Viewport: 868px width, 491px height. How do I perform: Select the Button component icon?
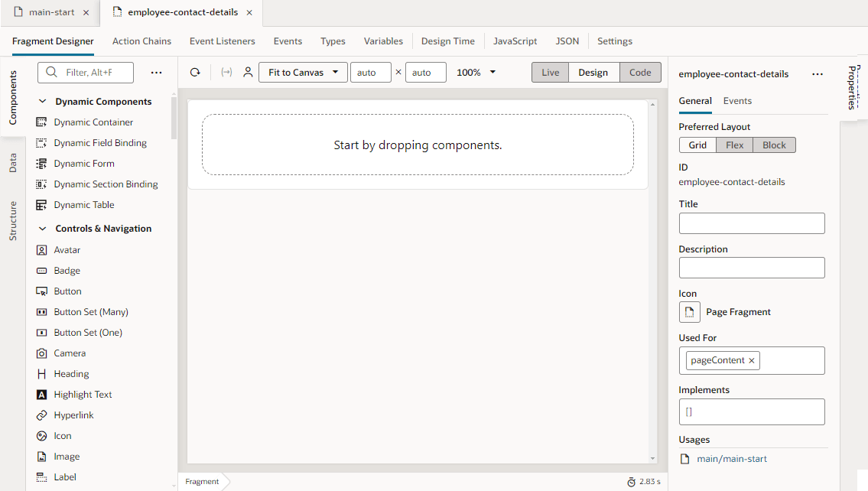coord(41,291)
